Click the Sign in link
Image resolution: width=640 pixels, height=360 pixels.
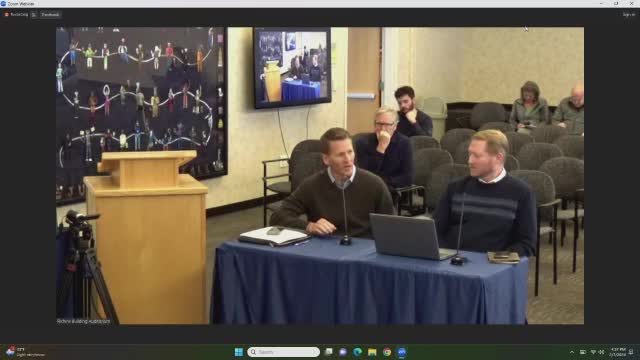point(628,15)
